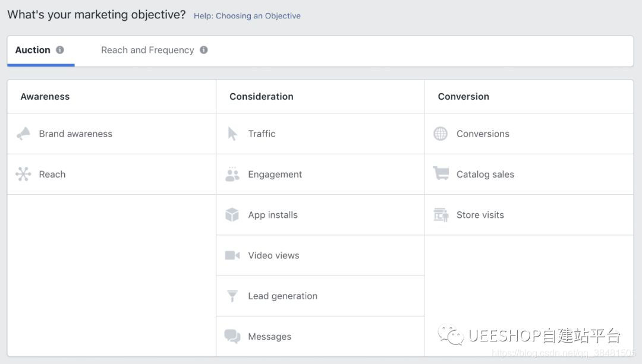
Task: Pick the Video views objective
Action: point(320,255)
